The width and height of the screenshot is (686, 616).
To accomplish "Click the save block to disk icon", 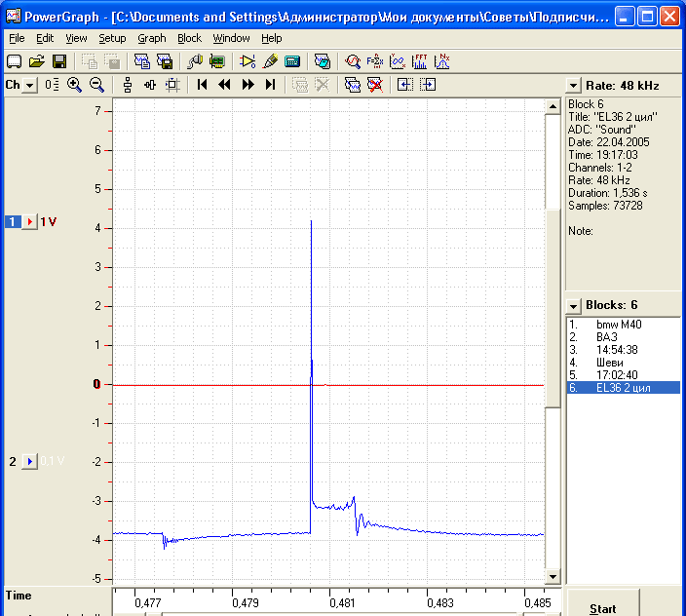I will point(165,61).
